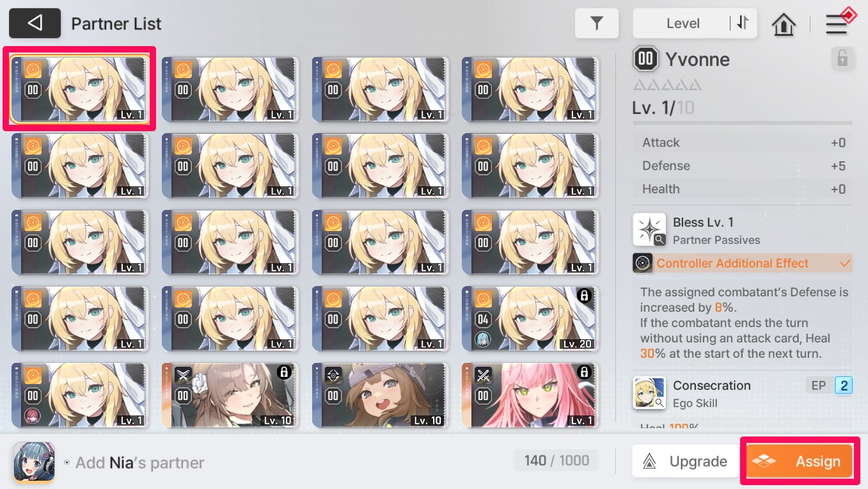
Task: Click lock icon on Lv. 20 Yvonne card
Action: tap(583, 295)
